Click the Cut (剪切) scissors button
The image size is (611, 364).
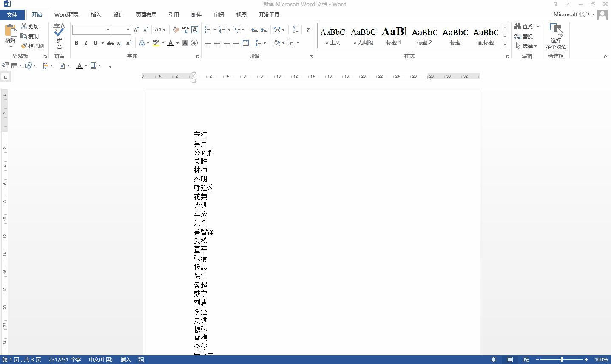tap(30, 26)
